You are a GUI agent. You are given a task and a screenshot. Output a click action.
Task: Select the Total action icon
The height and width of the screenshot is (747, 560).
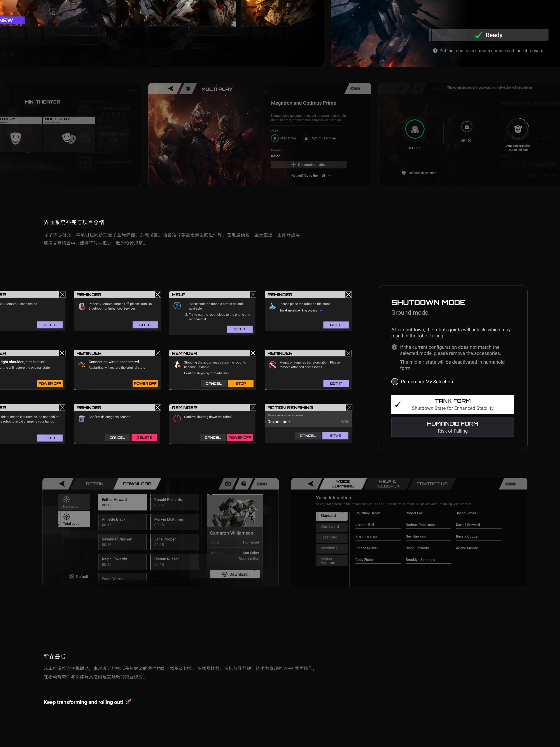(66, 517)
